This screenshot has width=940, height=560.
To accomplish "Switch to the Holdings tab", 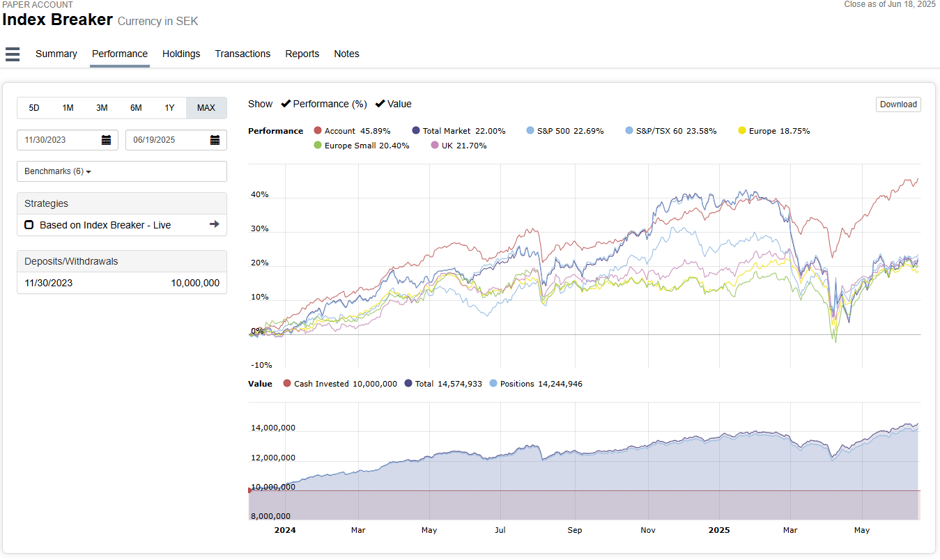I will (181, 54).
